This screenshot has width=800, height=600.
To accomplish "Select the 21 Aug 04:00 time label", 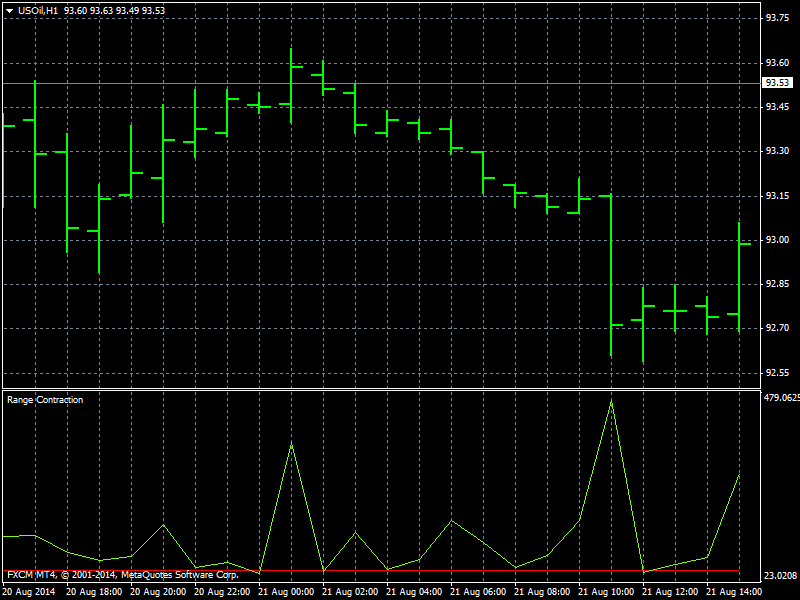I will point(414,592).
